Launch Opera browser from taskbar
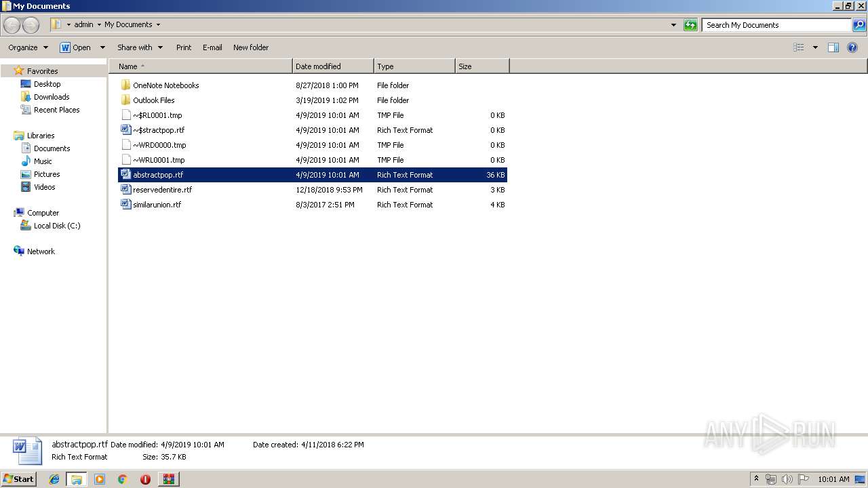 (145, 479)
